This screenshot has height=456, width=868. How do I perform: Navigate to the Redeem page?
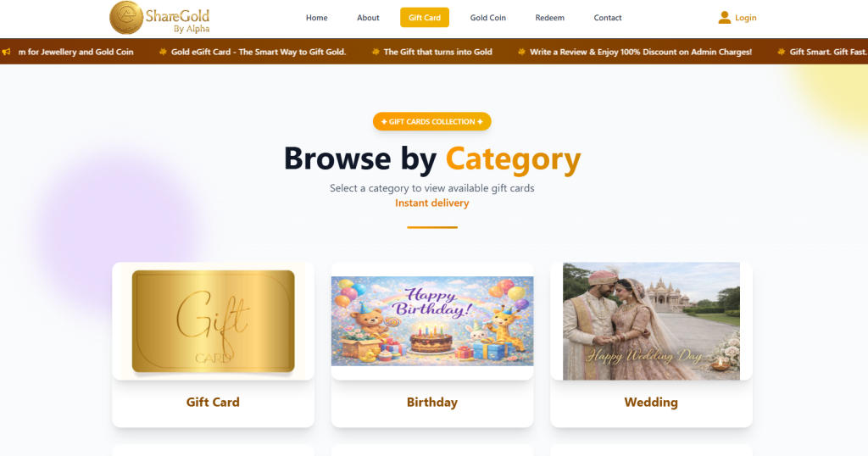(549, 18)
